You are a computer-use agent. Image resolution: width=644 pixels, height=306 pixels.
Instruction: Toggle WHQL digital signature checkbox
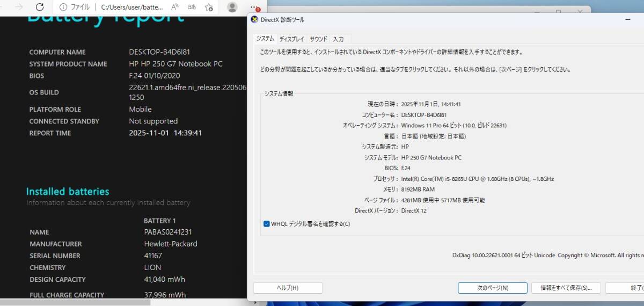[x=267, y=224]
